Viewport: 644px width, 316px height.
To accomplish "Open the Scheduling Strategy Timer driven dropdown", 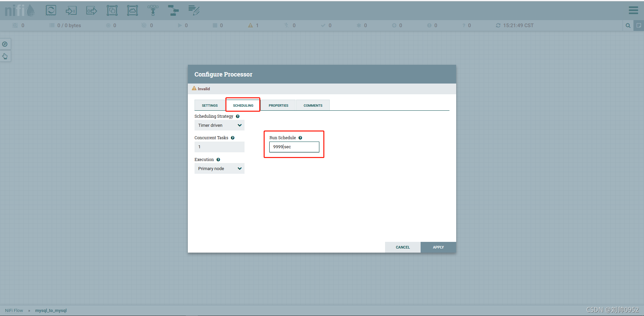I will [x=219, y=125].
